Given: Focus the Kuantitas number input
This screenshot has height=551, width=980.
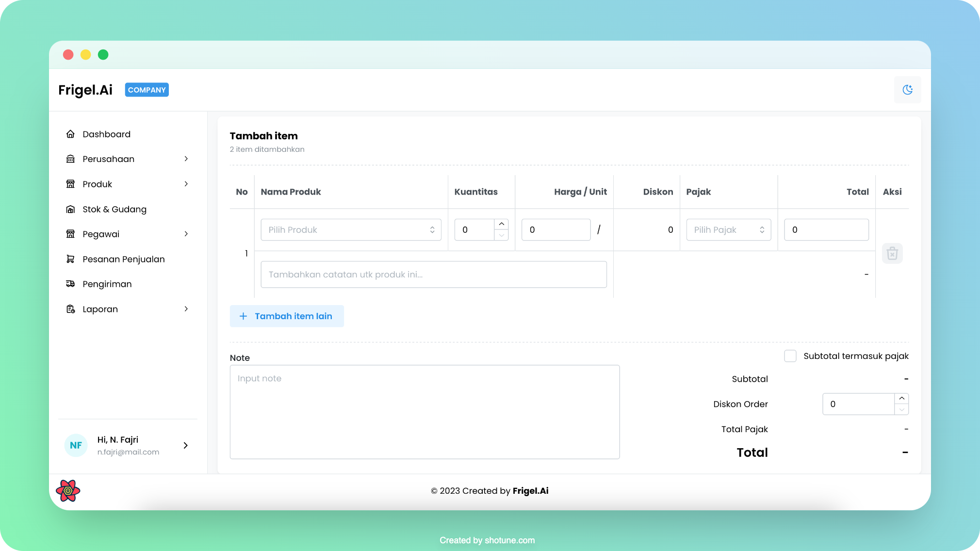Looking at the screenshot, I should coord(474,229).
